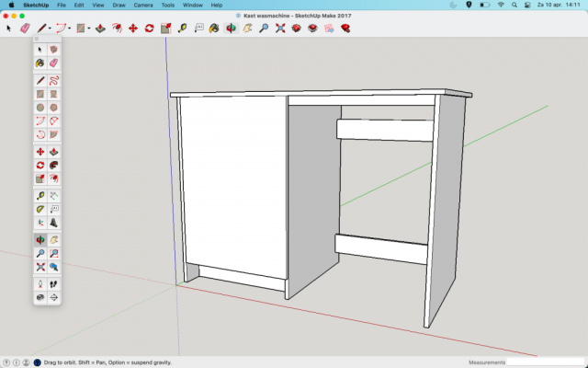
Task: Choose the Look Around eye tool
Action: click(40, 297)
